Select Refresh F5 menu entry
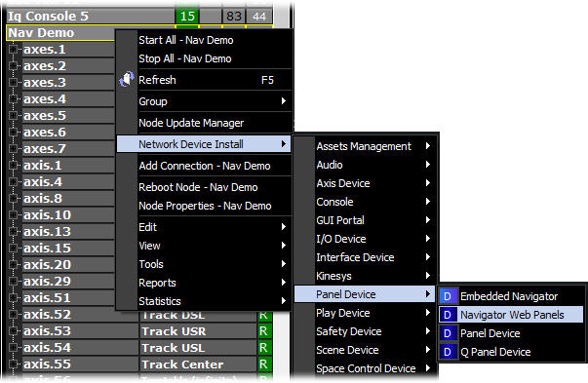Image resolution: width=588 pixels, height=383 pixels. point(204,80)
